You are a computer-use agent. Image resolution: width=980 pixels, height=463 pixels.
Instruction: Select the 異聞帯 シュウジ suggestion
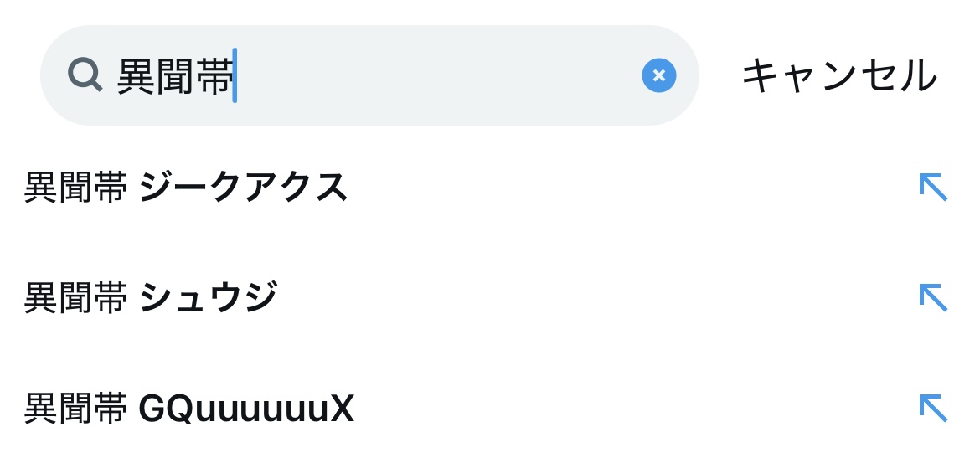coord(151,298)
